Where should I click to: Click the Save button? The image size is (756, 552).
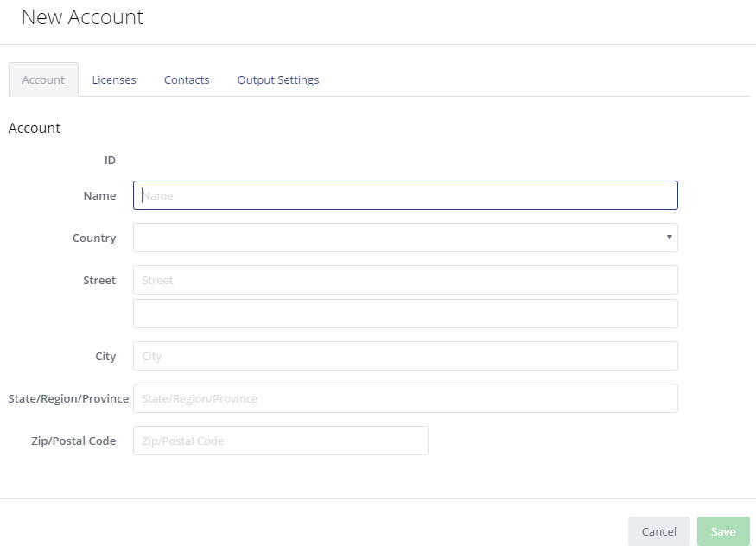(x=723, y=531)
